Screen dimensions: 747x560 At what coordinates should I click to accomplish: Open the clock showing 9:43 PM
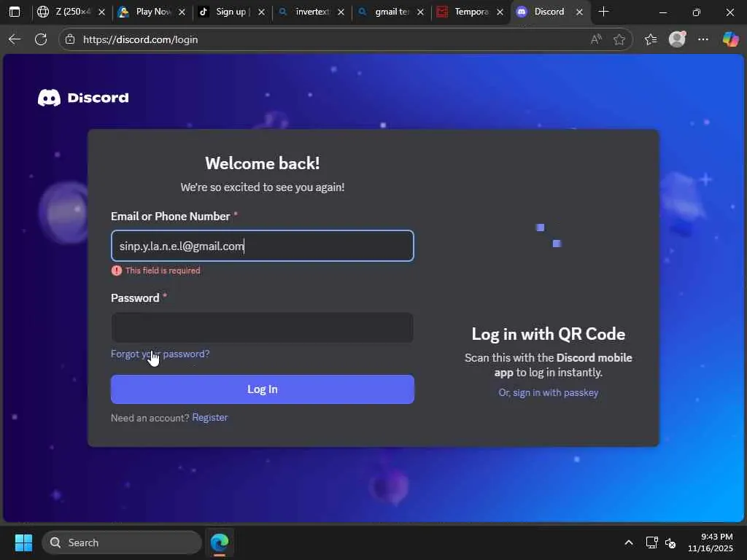711,542
